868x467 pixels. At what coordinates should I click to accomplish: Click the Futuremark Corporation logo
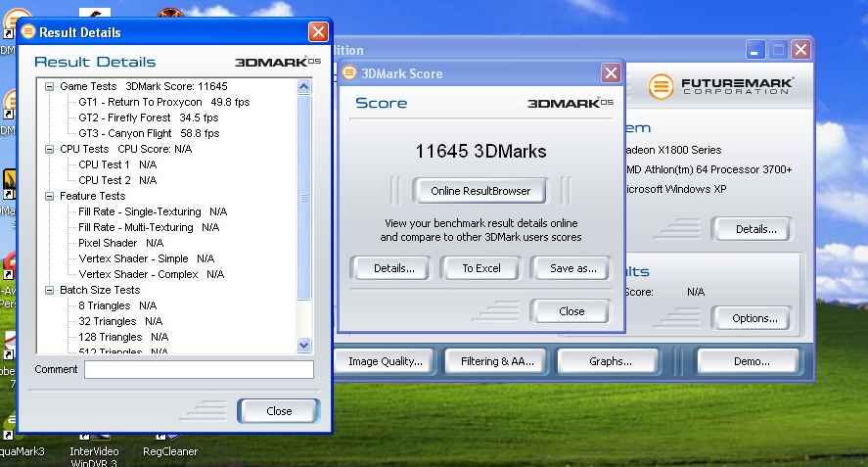pos(722,86)
